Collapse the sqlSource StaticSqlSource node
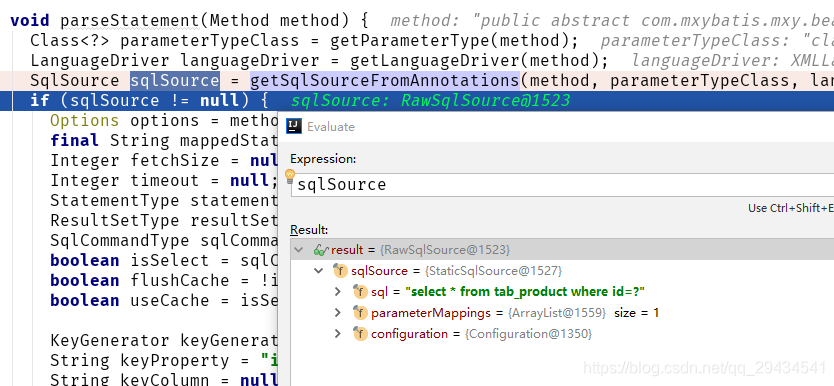The width and height of the screenshot is (834, 386). click(x=319, y=271)
